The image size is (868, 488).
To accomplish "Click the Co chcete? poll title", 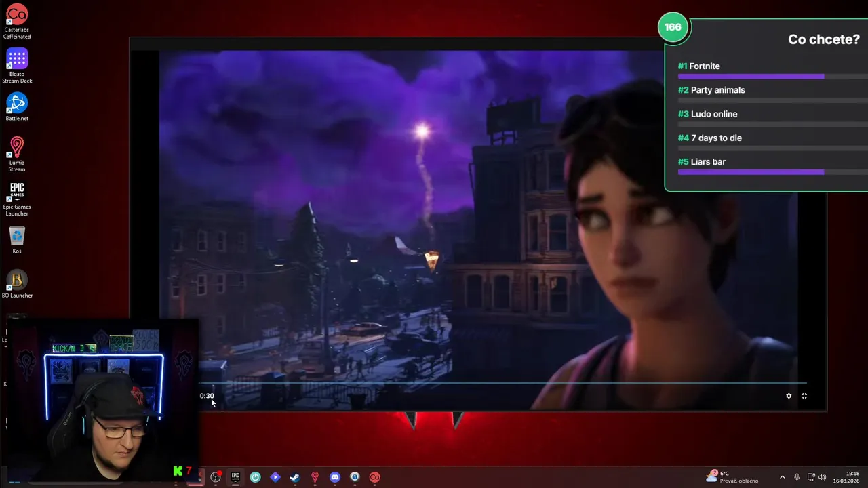I will [824, 39].
